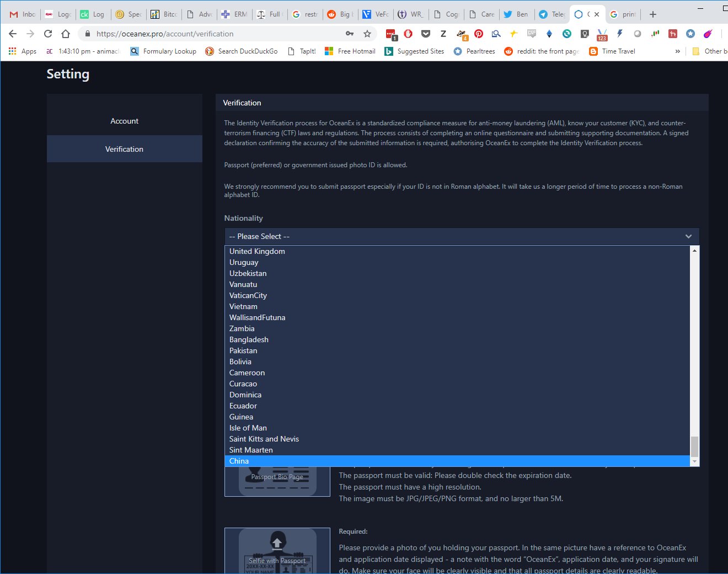Screen dimensions: 728x574
Task: Open the Search DuckDuckGo bookmark
Action: coord(242,51)
